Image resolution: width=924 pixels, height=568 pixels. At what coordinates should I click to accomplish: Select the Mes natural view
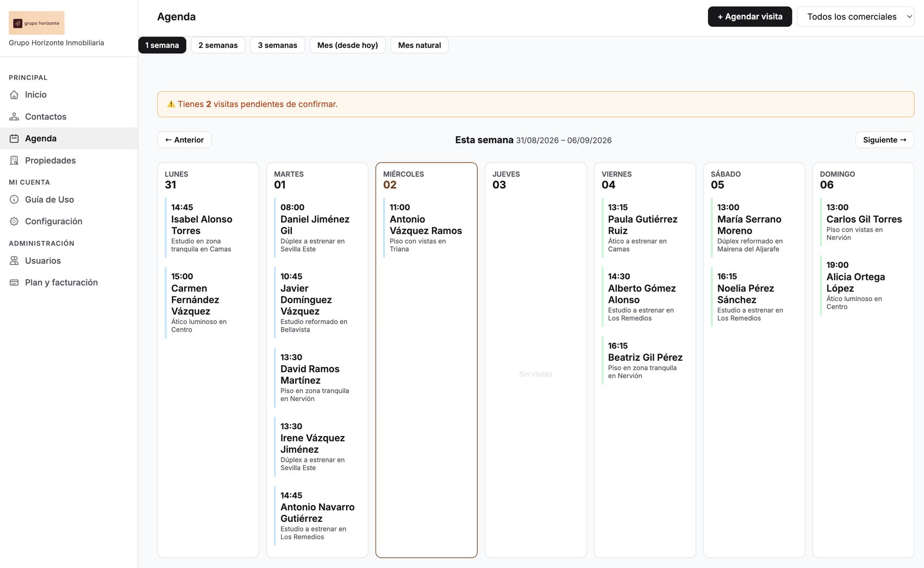click(420, 45)
